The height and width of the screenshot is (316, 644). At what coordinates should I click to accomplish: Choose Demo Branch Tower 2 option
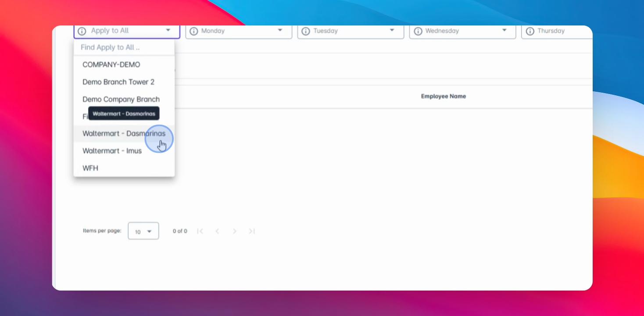124,82
